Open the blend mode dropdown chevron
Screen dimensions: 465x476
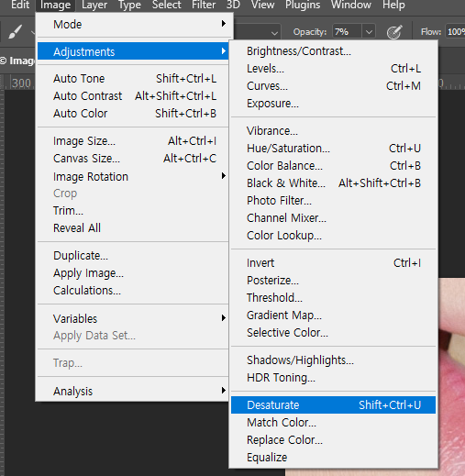pyautogui.click(x=274, y=33)
